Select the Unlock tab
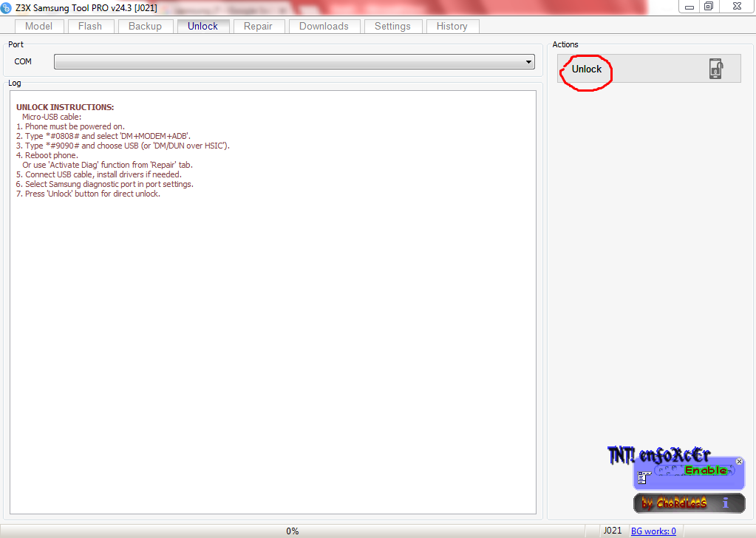The height and width of the screenshot is (538, 756). [x=202, y=26]
